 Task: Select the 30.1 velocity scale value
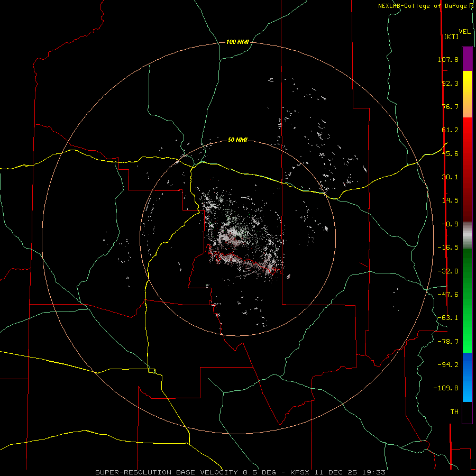pos(450,177)
